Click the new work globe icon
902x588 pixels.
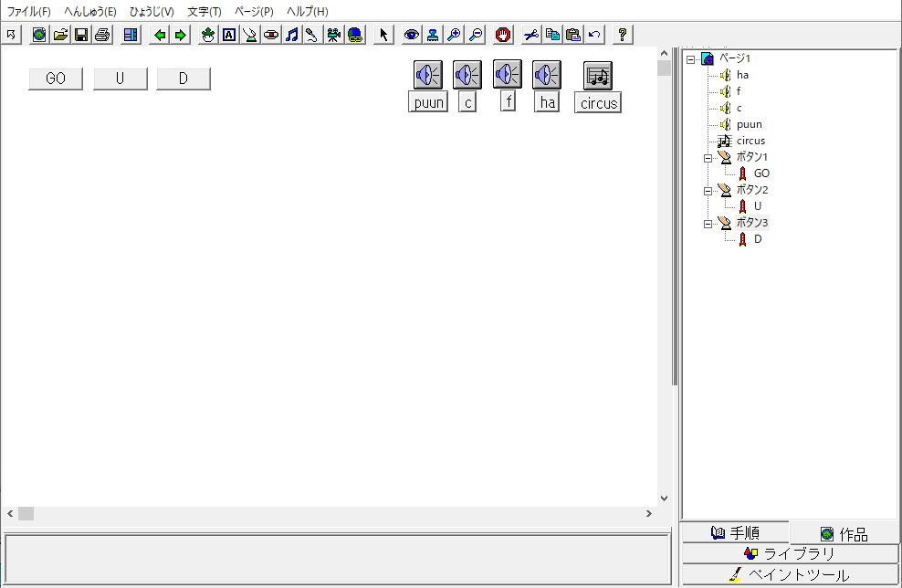pos(39,35)
